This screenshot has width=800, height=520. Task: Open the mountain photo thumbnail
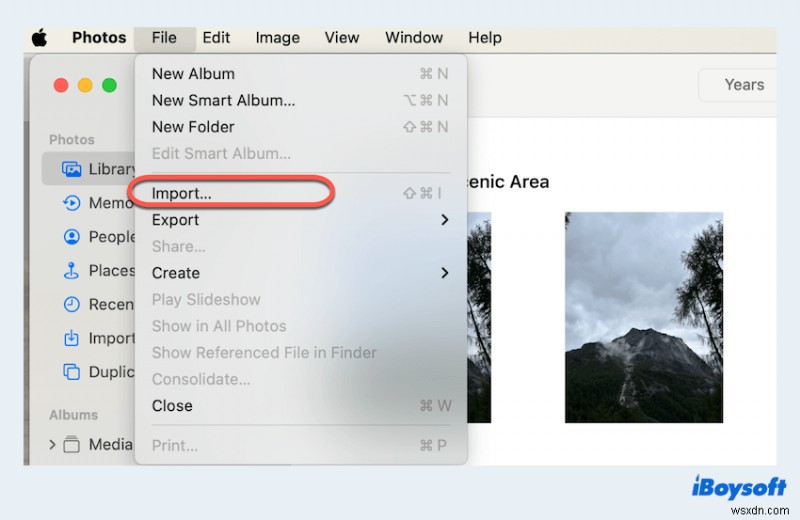click(x=644, y=317)
